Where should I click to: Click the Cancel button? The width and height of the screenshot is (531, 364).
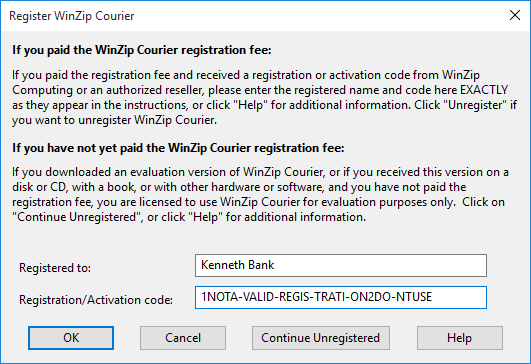(183, 338)
